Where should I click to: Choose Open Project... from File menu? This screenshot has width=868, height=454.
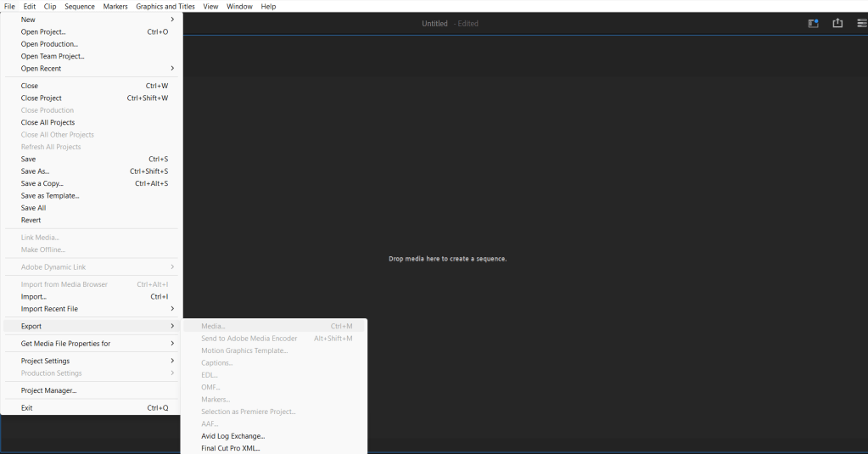tap(43, 32)
